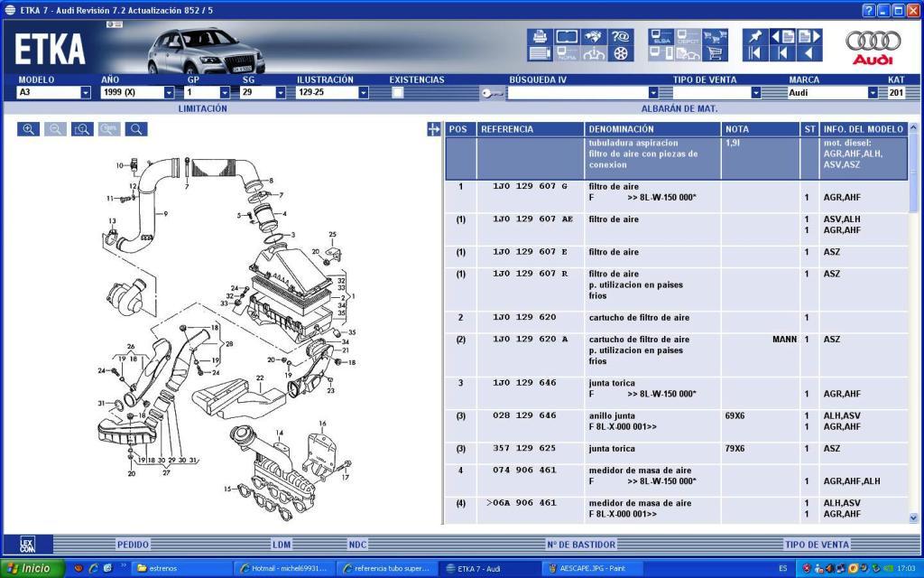Click the plain magnifier icon above illustration

[x=136, y=129]
